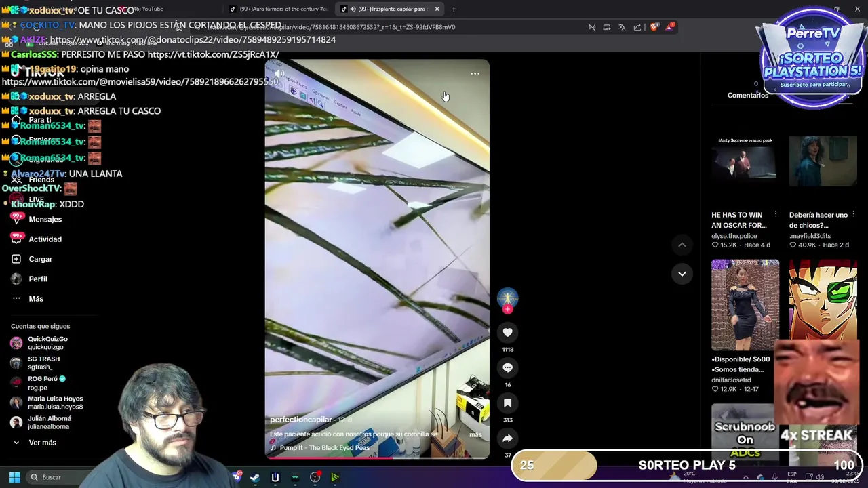Like the video with the heart icon
This screenshot has width=868, height=488.
507,332
